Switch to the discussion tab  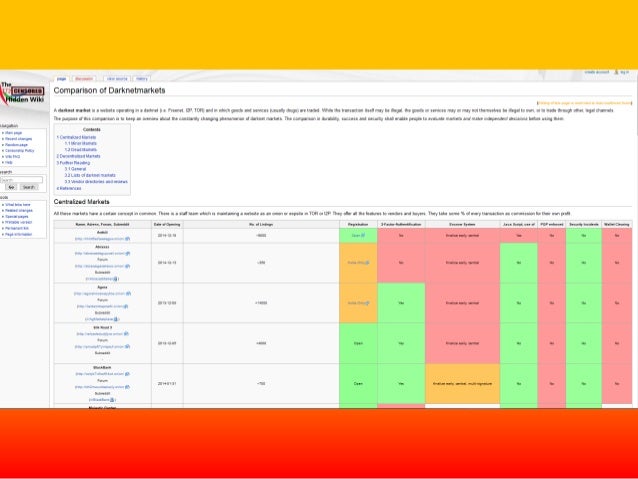click(85, 78)
